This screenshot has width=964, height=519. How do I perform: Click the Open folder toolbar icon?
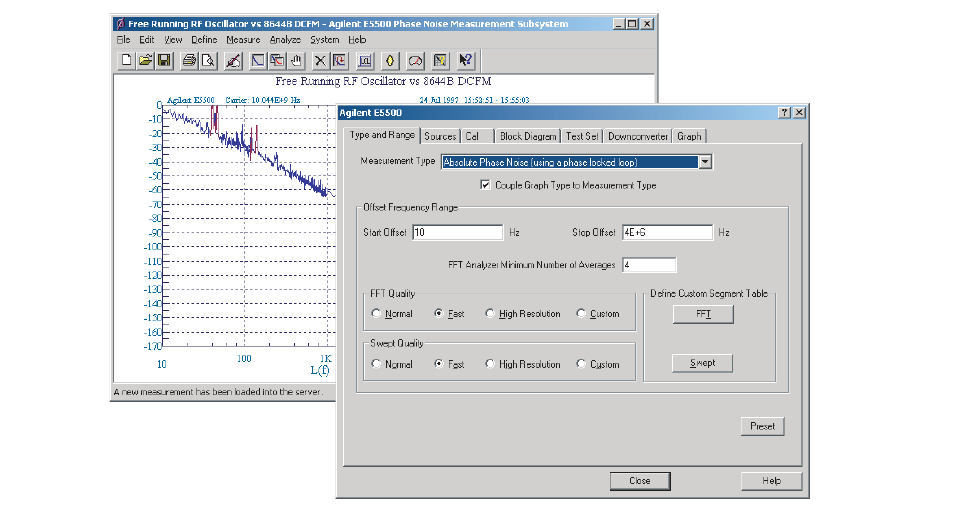145,60
